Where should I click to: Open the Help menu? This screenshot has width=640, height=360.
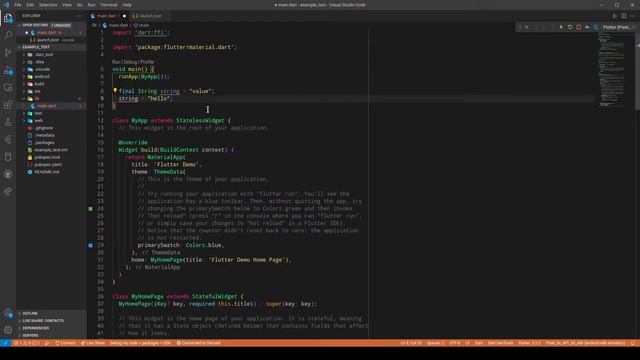click(127, 5)
